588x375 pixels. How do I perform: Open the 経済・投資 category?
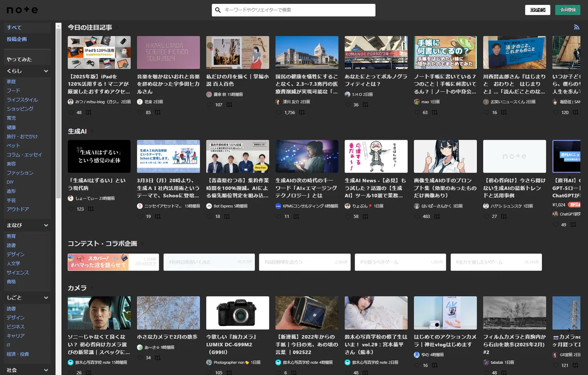pos(18,354)
